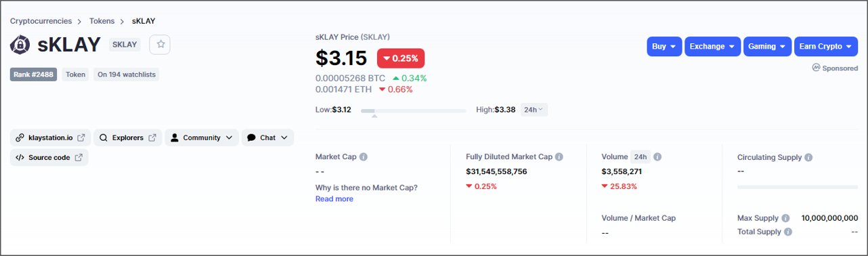This screenshot has height=256, width=868.
Task: Click the Low/High price range slider
Action: click(413, 110)
